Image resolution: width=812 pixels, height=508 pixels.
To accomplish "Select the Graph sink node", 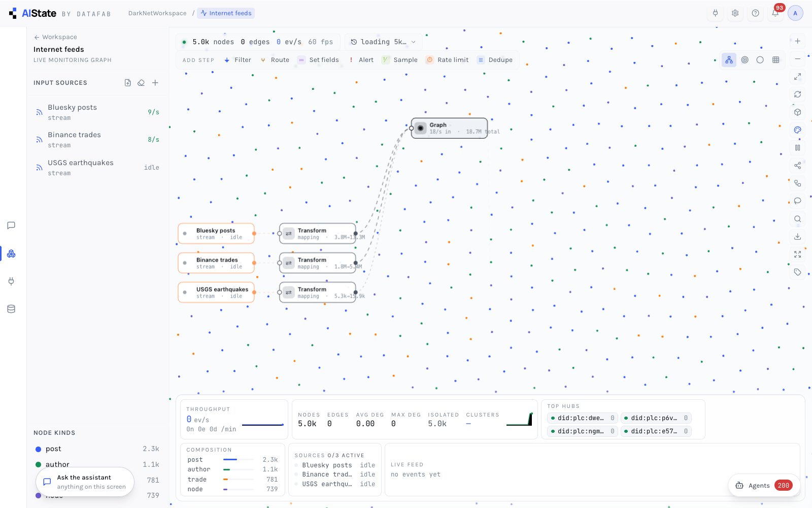I will click(449, 128).
